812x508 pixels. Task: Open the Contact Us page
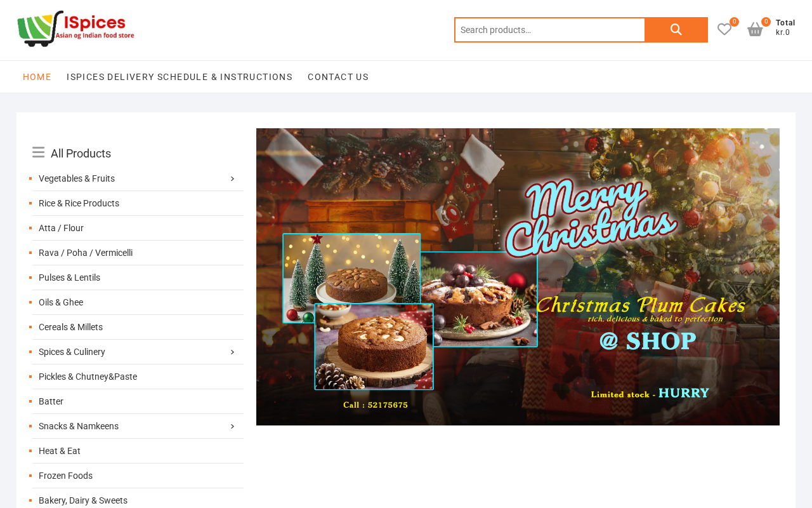[x=338, y=77]
